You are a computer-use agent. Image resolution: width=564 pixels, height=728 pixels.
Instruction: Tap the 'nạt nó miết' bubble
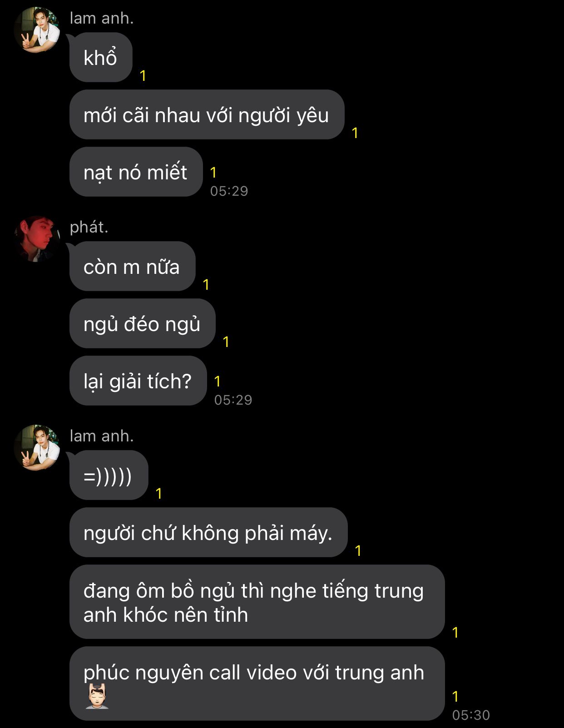(x=136, y=172)
